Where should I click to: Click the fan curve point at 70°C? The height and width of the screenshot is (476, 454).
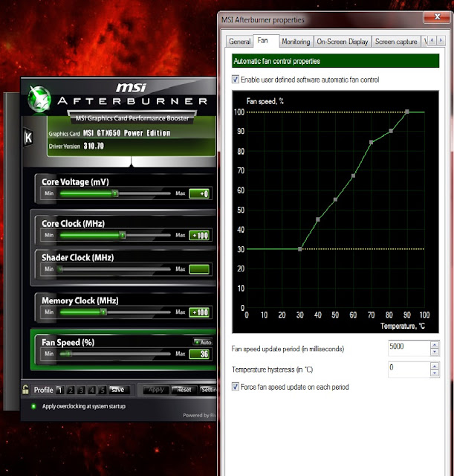pyautogui.click(x=372, y=142)
